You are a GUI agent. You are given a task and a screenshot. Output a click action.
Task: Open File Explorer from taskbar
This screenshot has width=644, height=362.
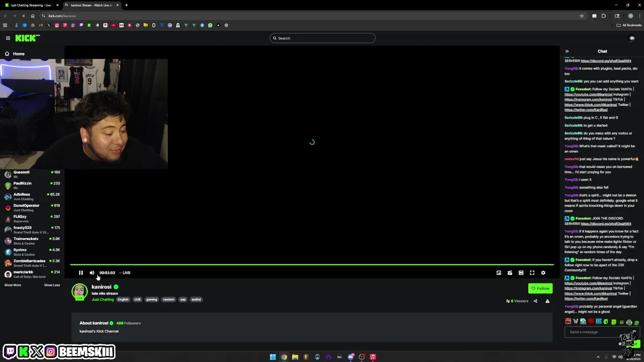[x=295, y=357]
